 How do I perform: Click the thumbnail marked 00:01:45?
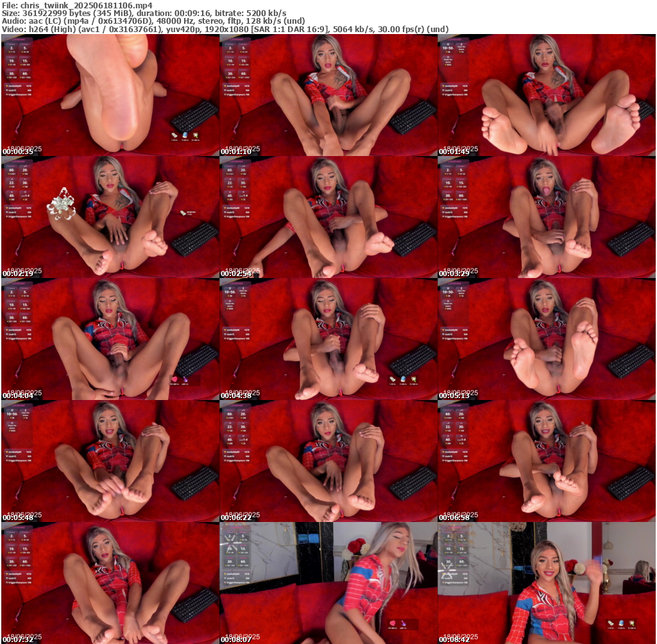click(x=547, y=95)
